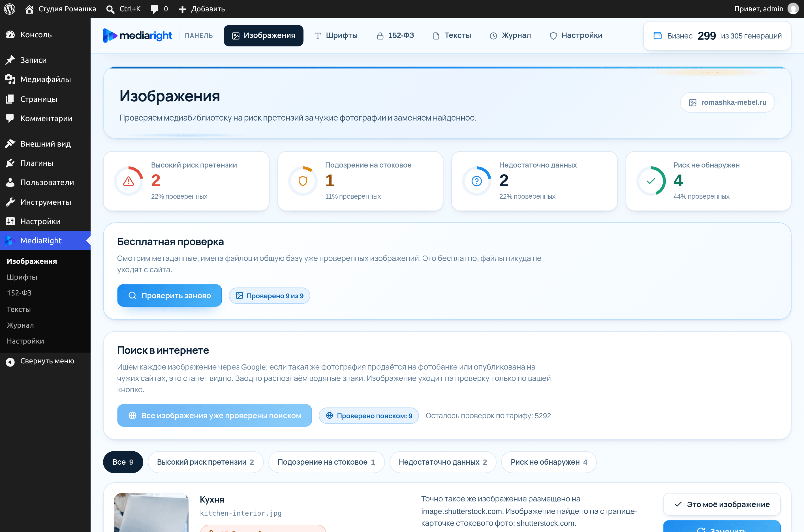The height and width of the screenshot is (532, 804).
Task: Click the Это моё изображение button
Action: (722, 504)
